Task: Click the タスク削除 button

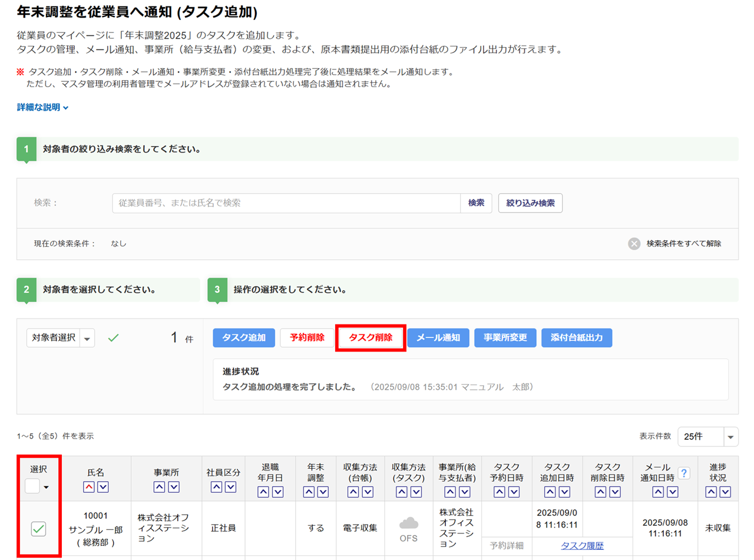Action: (x=371, y=338)
